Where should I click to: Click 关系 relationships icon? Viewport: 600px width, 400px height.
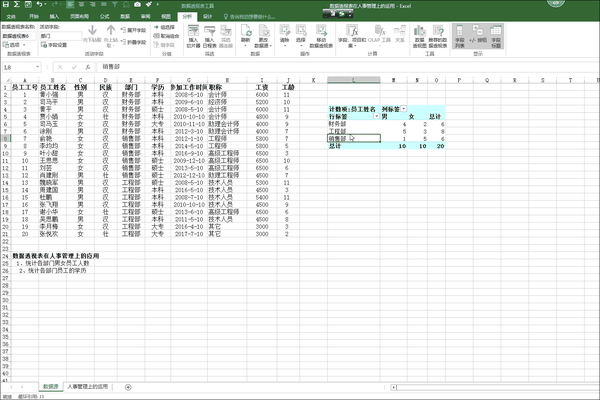click(x=400, y=34)
